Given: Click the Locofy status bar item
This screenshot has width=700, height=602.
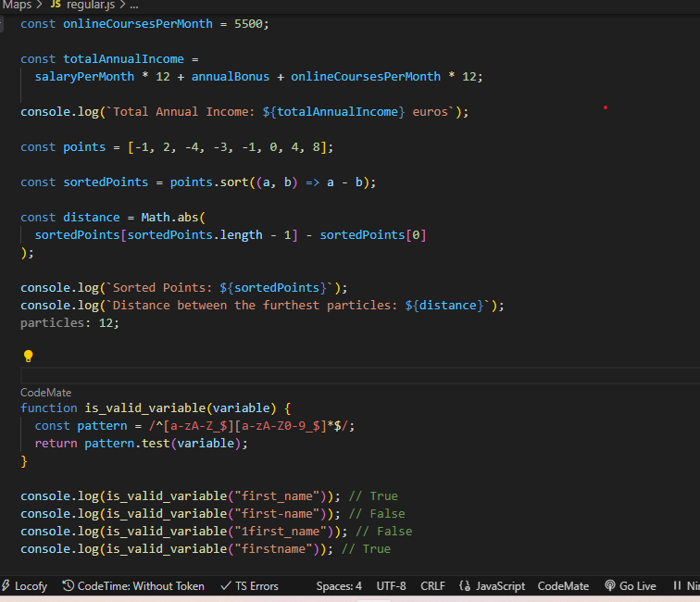Looking at the screenshot, I should [x=25, y=586].
